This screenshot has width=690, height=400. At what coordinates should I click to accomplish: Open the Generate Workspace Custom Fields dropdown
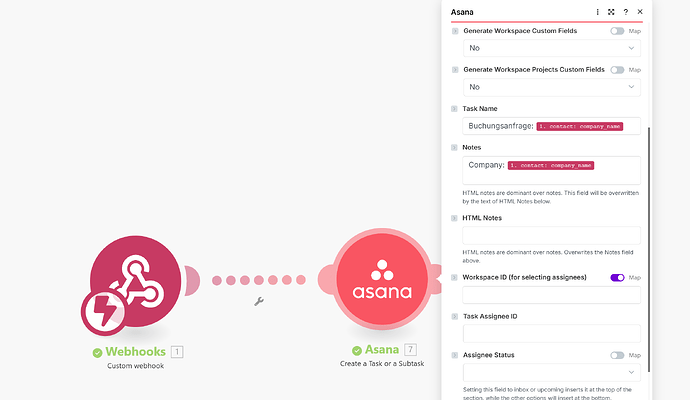[x=551, y=48]
